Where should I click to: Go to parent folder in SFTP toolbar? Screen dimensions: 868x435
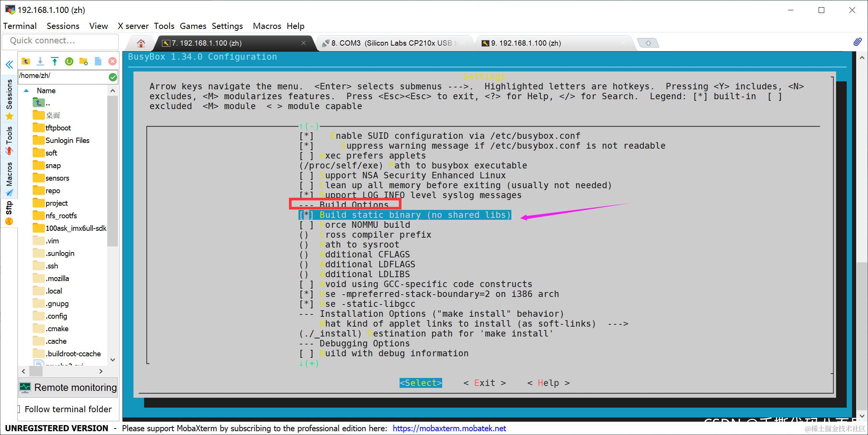26,61
